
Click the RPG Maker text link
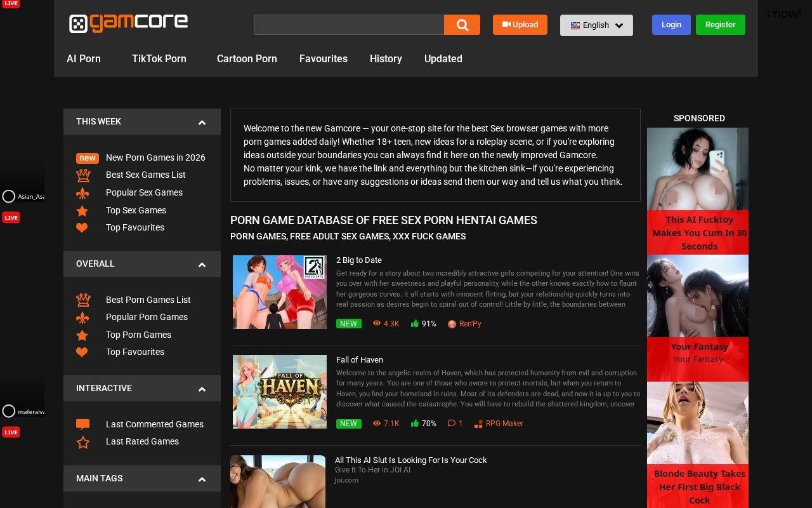pyautogui.click(x=504, y=424)
